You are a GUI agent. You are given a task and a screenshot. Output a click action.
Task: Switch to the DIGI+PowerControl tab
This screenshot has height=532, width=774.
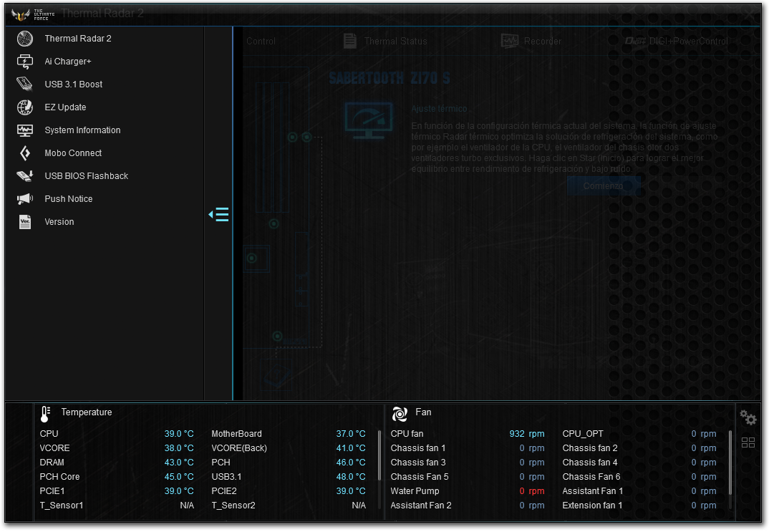688,41
